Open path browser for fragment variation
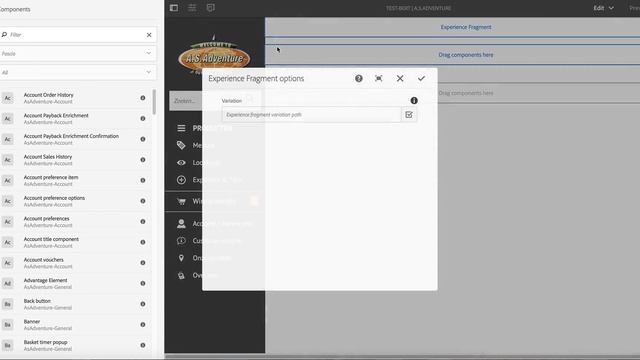This screenshot has width=640, height=360. point(409,115)
